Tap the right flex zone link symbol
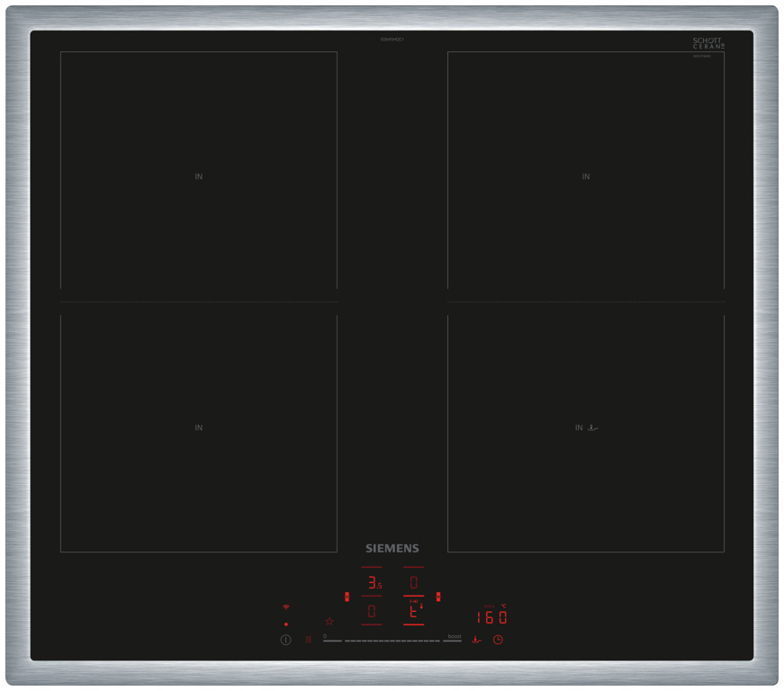This screenshot has width=784, height=691. [x=438, y=597]
